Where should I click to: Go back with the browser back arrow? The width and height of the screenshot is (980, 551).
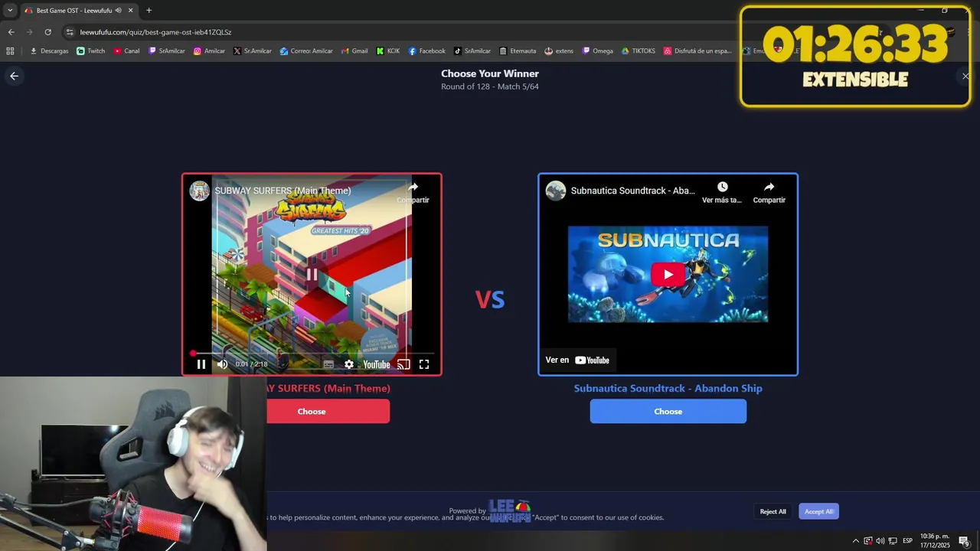11,32
